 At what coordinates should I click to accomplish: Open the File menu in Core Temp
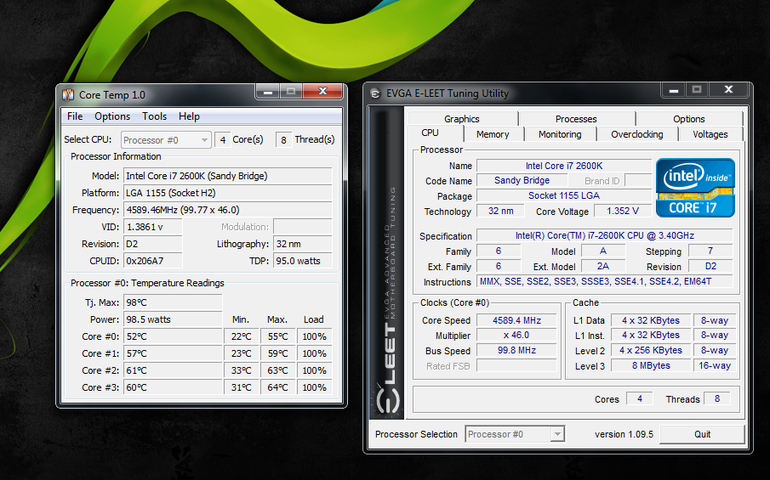pos(75,116)
